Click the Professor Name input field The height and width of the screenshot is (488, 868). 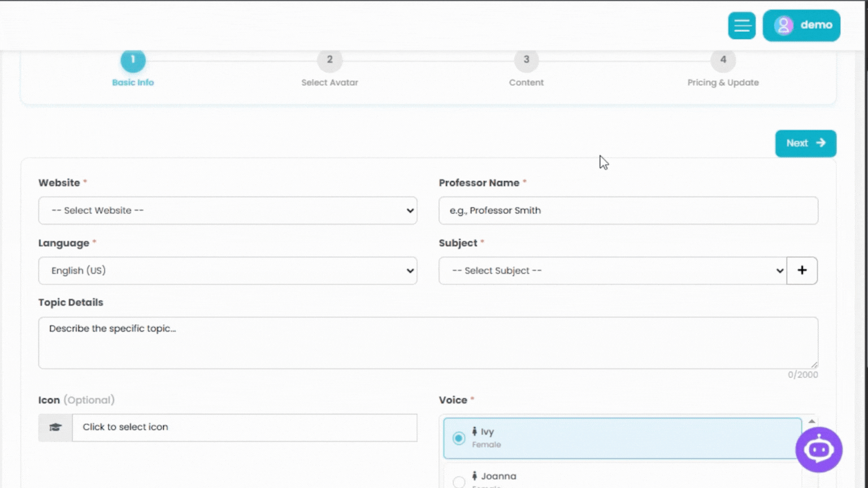pos(628,211)
